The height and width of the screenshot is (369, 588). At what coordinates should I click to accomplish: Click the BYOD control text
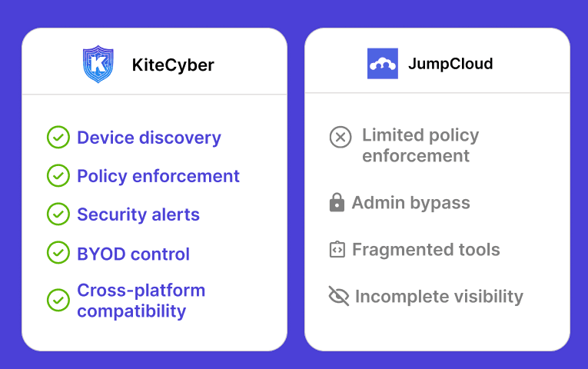click(133, 254)
